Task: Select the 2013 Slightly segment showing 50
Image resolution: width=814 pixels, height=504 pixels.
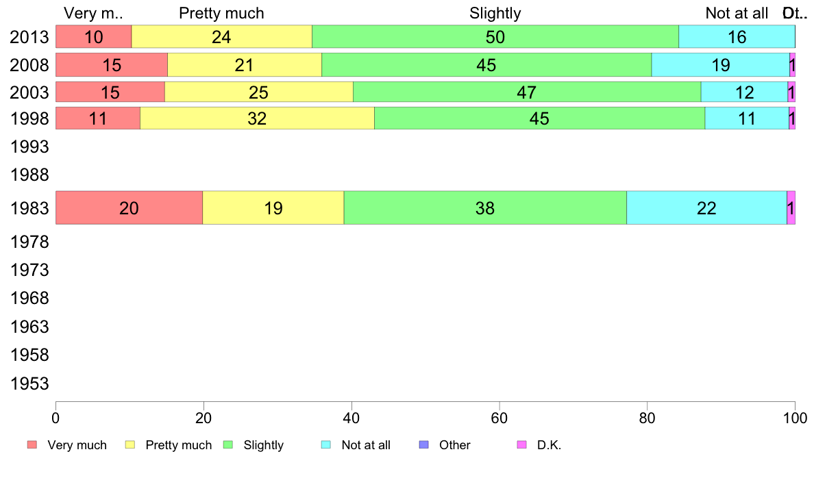Action: [x=495, y=36]
